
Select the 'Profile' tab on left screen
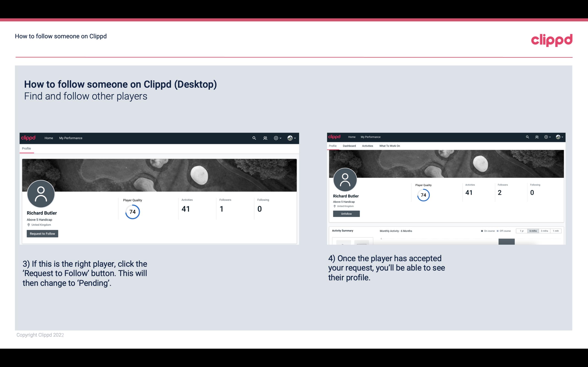click(x=26, y=148)
